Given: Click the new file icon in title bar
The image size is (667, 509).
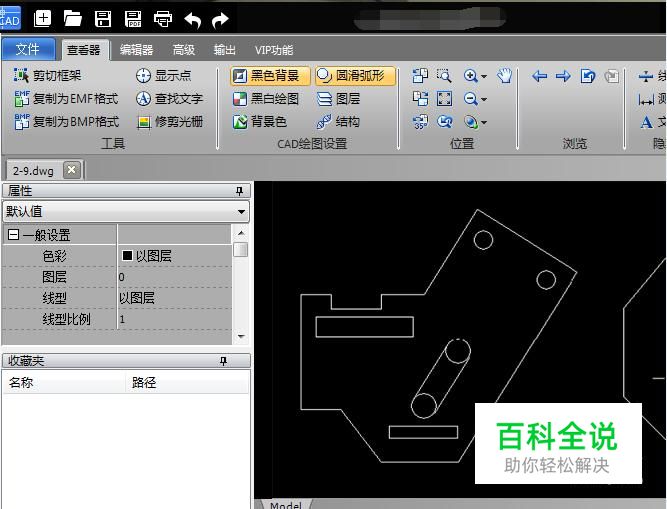Looking at the screenshot, I should tap(43, 18).
